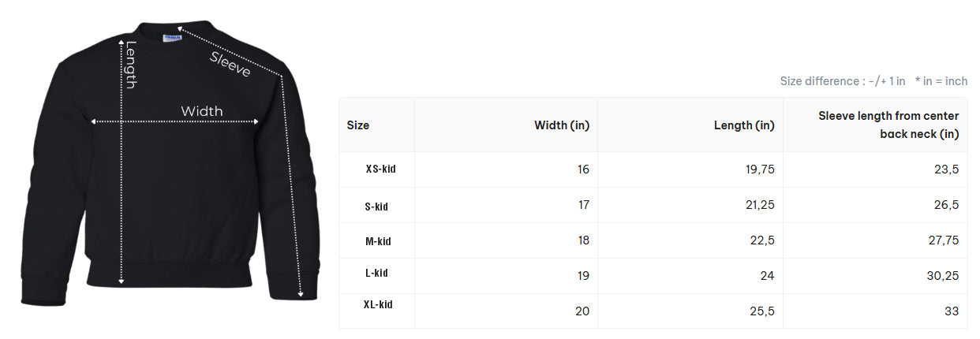Viewport: 980px width, 339px height.
Task: Click the Sleeve label on the sweatshirt
Action: (x=230, y=64)
